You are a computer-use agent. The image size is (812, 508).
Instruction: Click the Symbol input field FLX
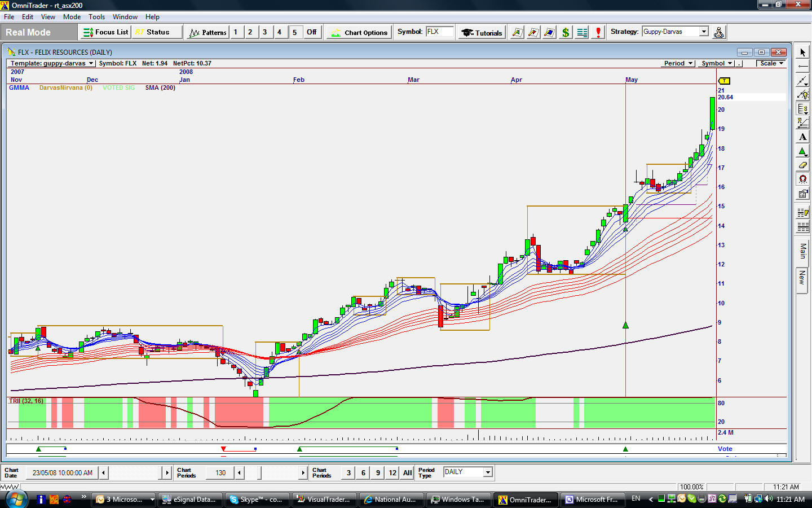click(x=440, y=32)
